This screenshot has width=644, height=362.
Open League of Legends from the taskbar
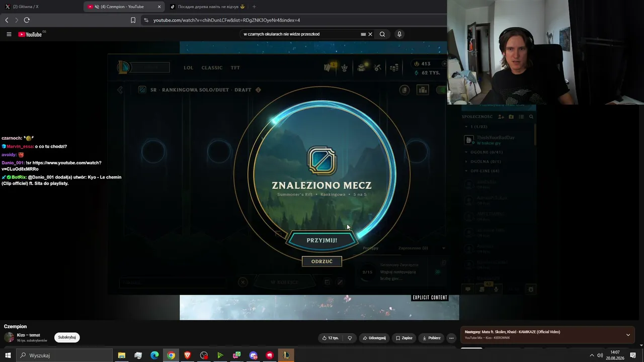point(286,355)
